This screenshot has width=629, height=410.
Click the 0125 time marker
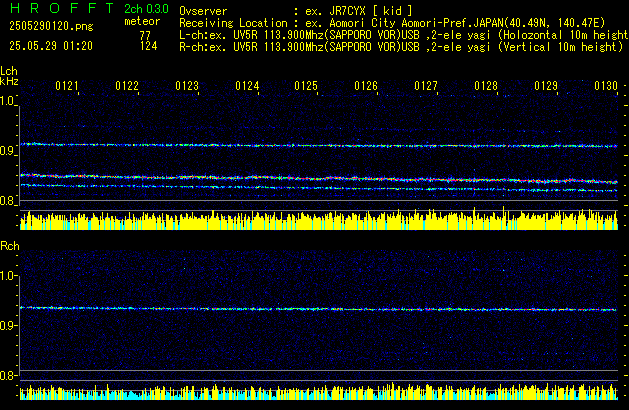point(306,86)
